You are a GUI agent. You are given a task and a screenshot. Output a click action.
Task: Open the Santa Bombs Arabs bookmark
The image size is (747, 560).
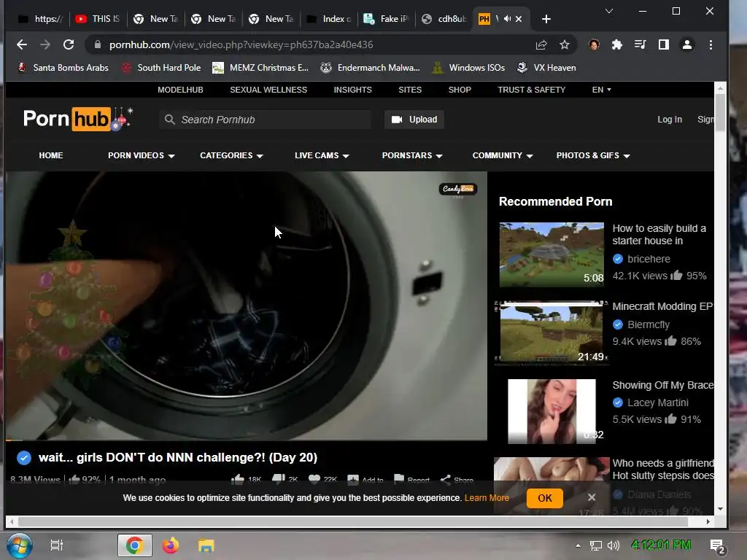tap(63, 68)
